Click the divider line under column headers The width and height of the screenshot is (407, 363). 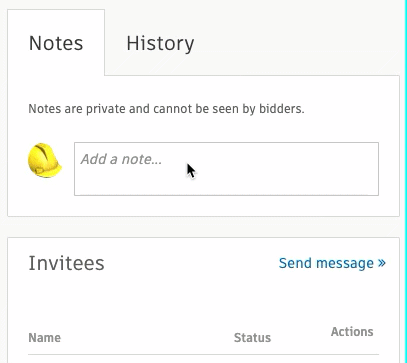point(203,354)
